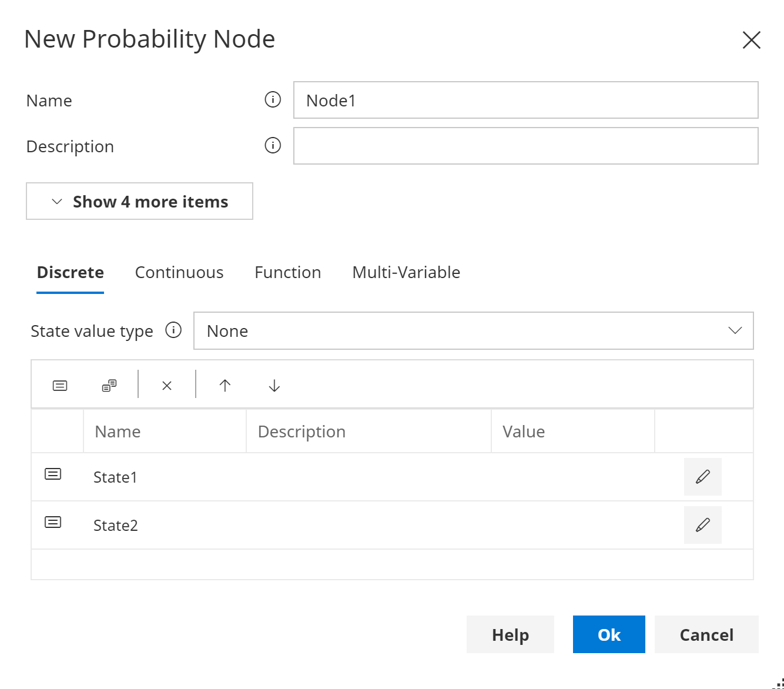Move state up with the up-arrow icon
The image size is (784, 689).
click(225, 385)
